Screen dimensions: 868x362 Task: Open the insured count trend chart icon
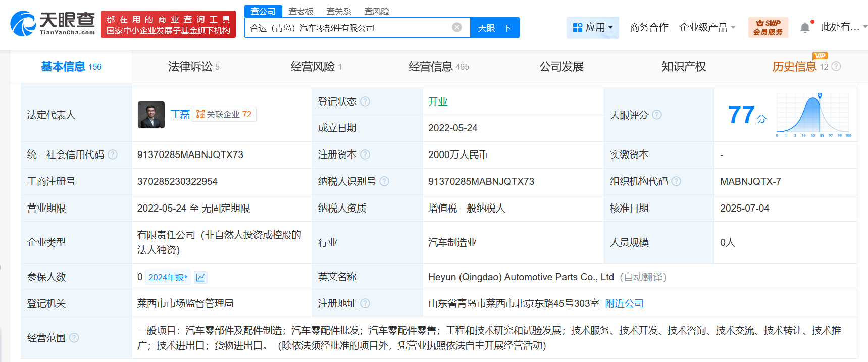coord(200,277)
